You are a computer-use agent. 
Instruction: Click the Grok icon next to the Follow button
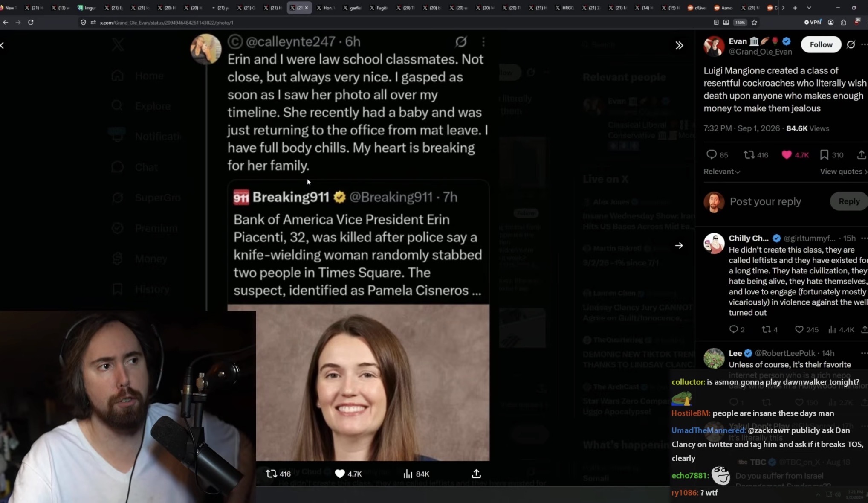(x=851, y=44)
